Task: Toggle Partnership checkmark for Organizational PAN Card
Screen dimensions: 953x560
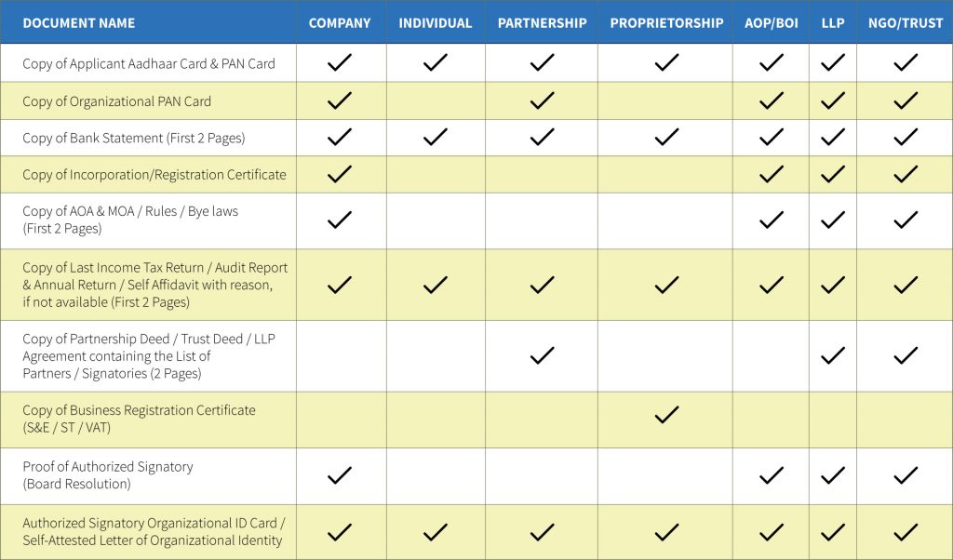Action: 542,100
